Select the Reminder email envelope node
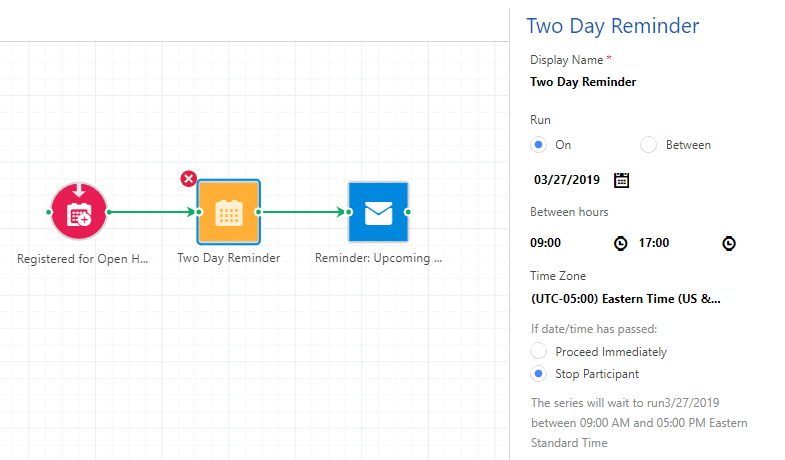 pos(378,212)
